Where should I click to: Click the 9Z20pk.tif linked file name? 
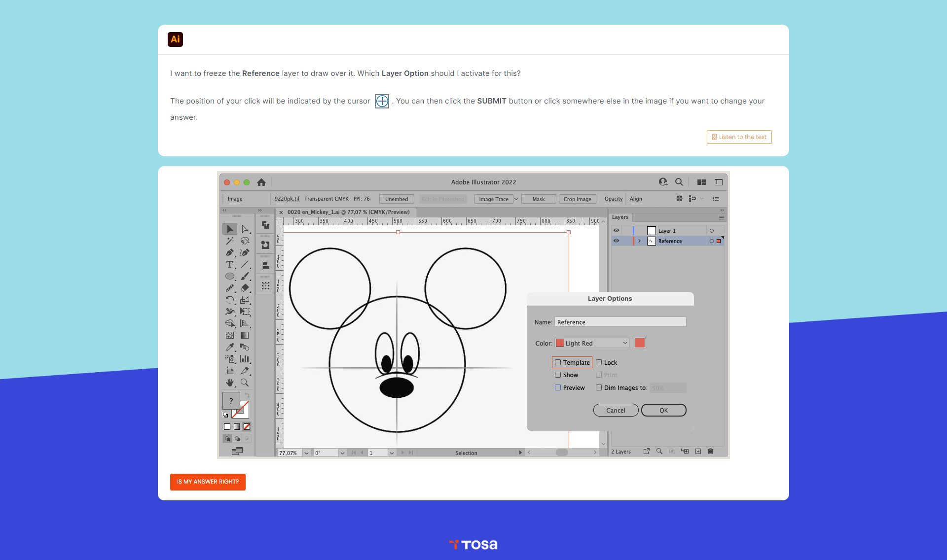tap(287, 199)
